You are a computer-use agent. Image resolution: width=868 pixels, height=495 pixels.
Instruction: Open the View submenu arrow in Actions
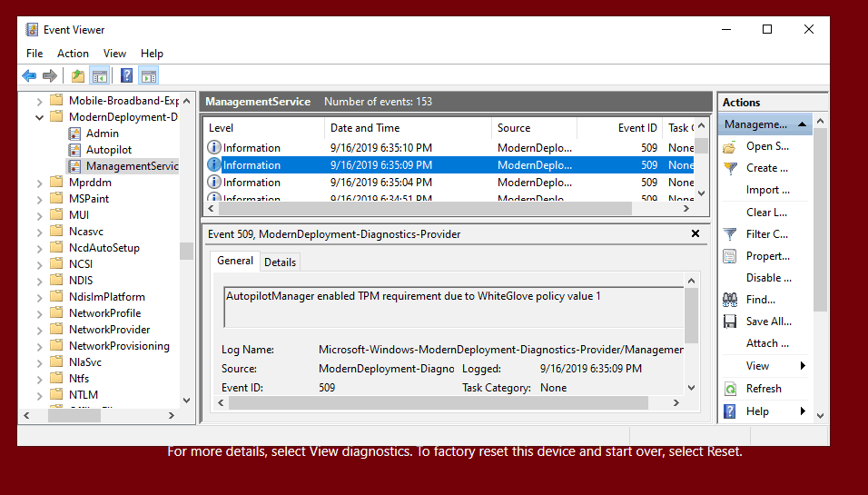tap(803, 365)
